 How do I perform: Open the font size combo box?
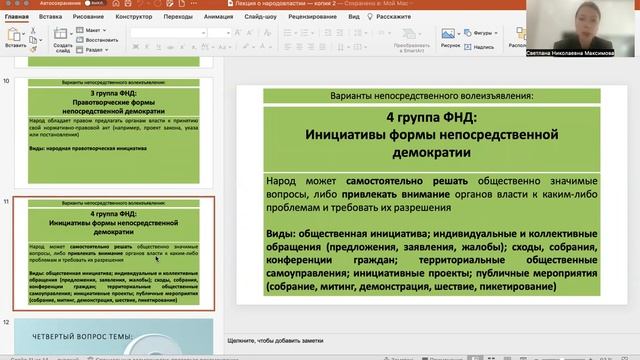coord(220,33)
